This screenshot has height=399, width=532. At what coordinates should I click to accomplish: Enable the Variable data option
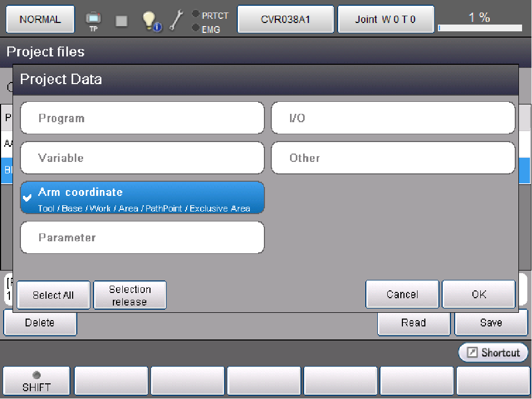(142, 158)
